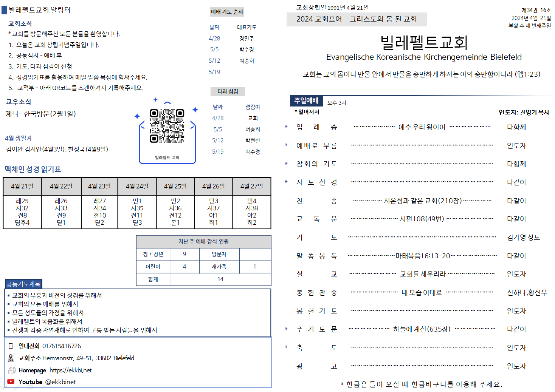The height and width of the screenshot is (392, 555).
Task: Open the @ekkbinet YouTube handle
Action: coord(60,382)
